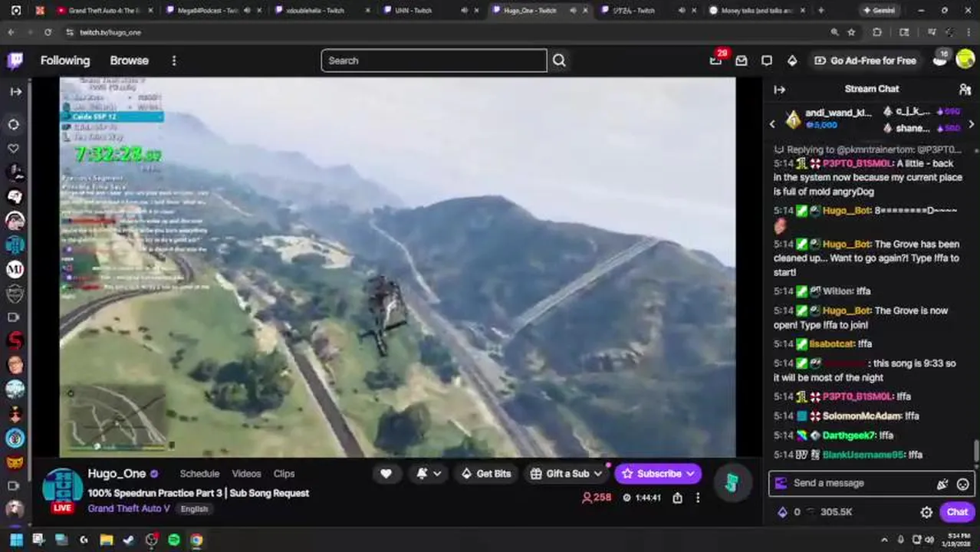Click the floating extension mascot icon

(x=732, y=482)
